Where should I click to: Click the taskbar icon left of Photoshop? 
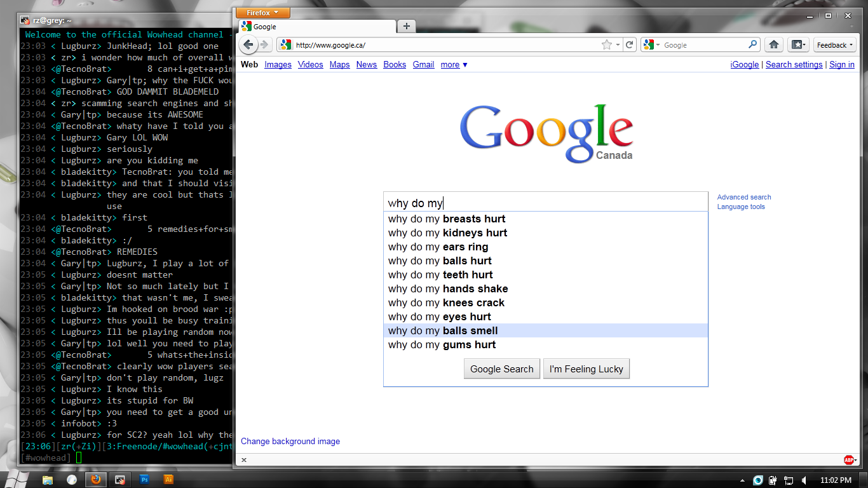click(x=119, y=480)
